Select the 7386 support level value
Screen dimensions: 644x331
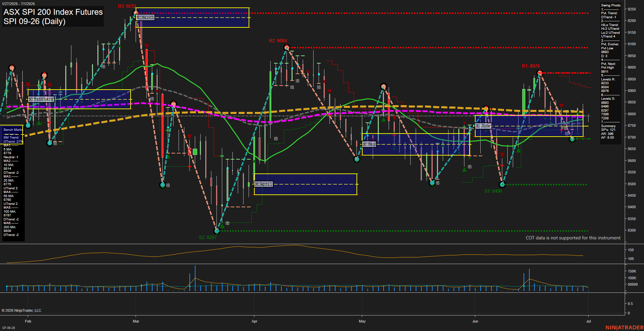[605, 114]
